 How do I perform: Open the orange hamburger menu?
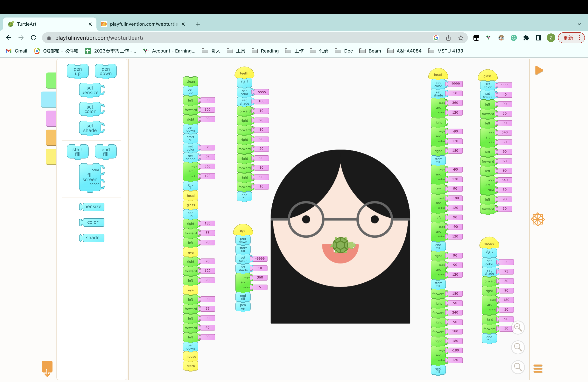click(538, 369)
